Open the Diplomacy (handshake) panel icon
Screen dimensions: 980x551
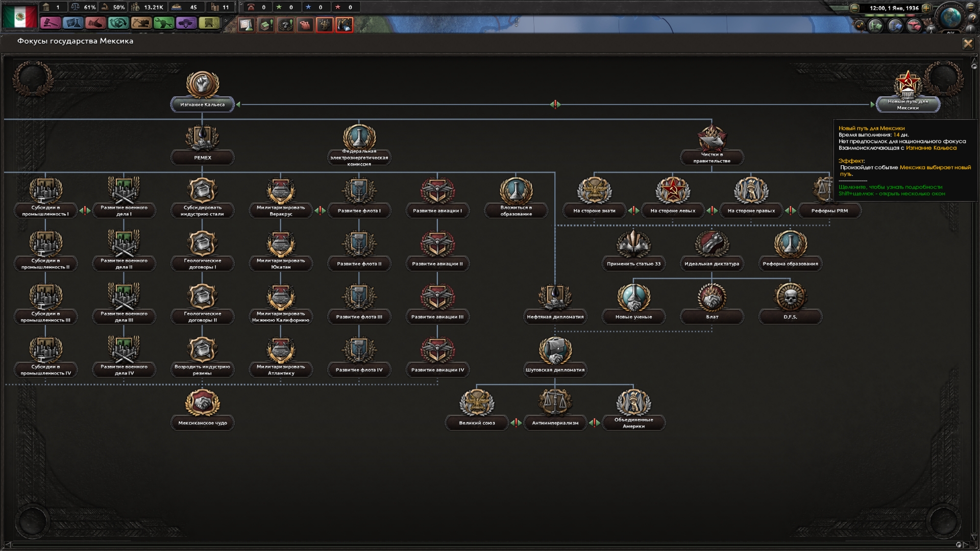(x=95, y=23)
